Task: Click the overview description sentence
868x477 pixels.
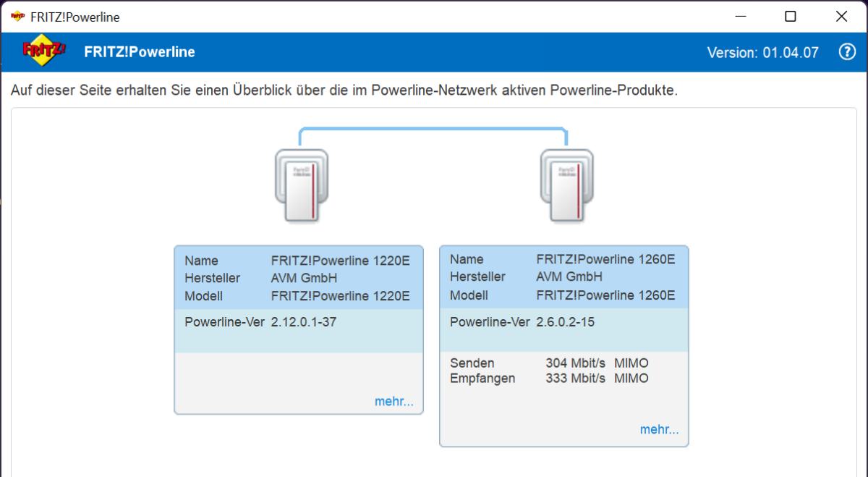Action: pyautogui.click(x=344, y=91)
